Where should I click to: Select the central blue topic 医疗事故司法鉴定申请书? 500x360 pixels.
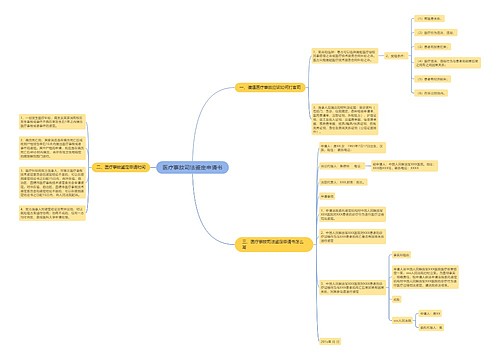[x=192, y=167]
